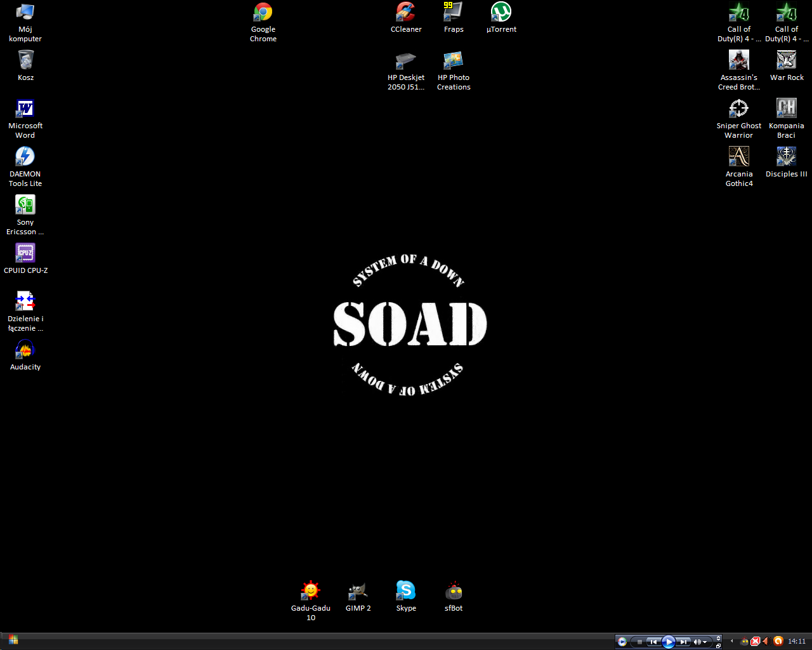Select the CPUID CPU-Z shortcut

pyautogui.click(x=25, y=258)
